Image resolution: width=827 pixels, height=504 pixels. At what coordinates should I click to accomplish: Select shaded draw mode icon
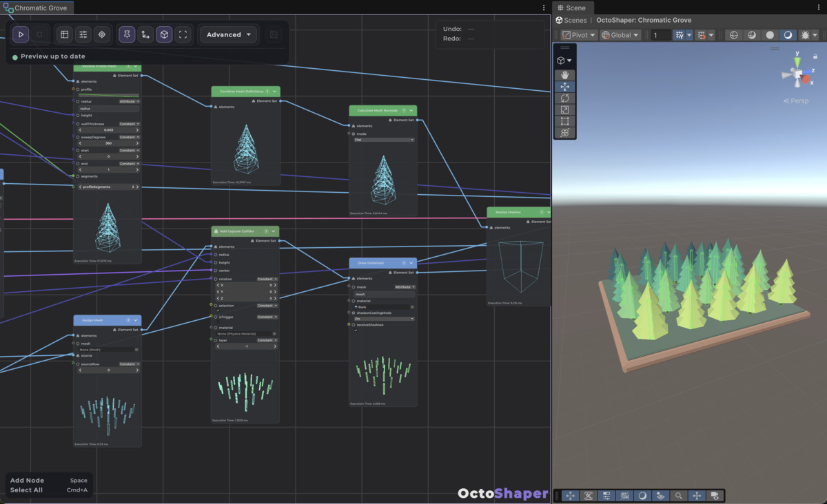[x=788, y=35]
